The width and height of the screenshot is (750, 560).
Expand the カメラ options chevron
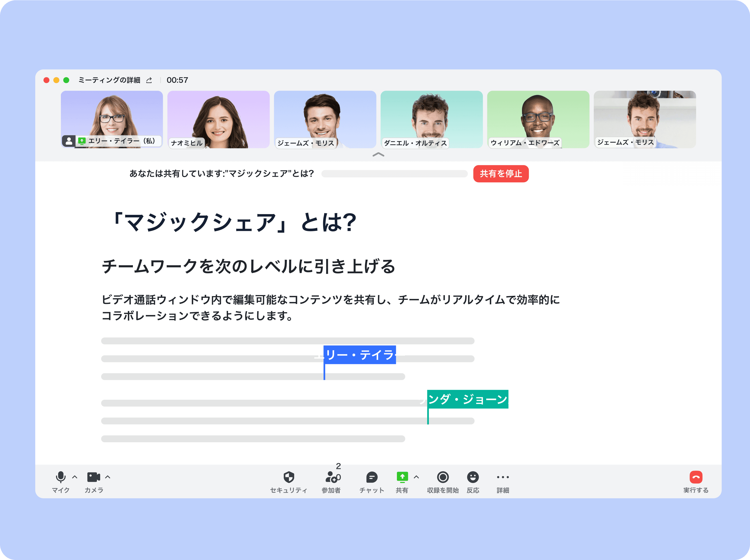[x=108, y=477]
